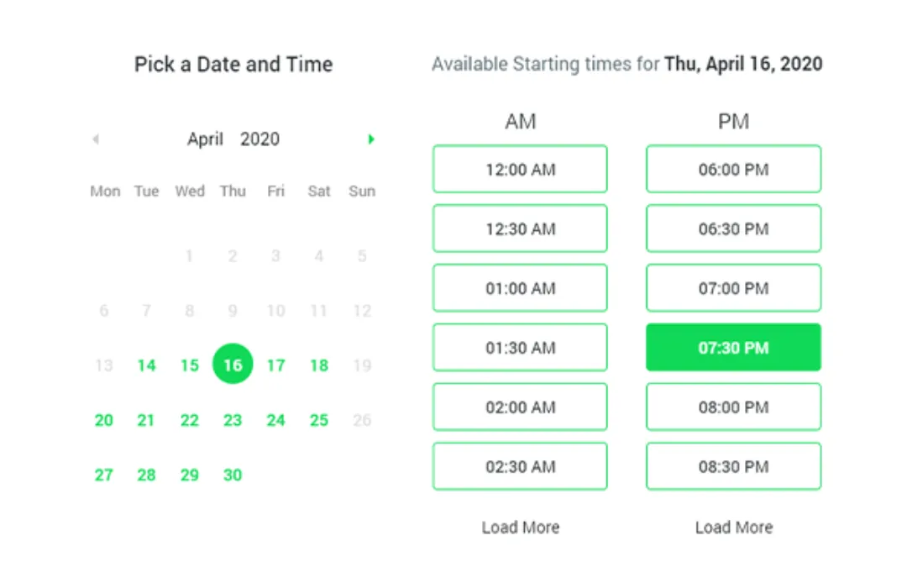The image size is (907, 588).
Task: Pick the 07:00 PM time slot
Action: (733, 288)
